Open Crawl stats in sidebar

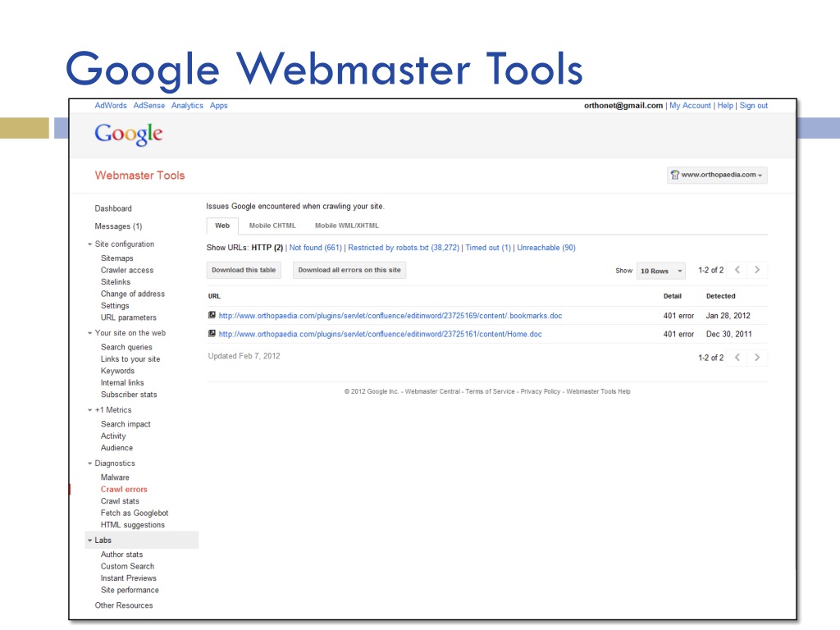coord(120,501)
